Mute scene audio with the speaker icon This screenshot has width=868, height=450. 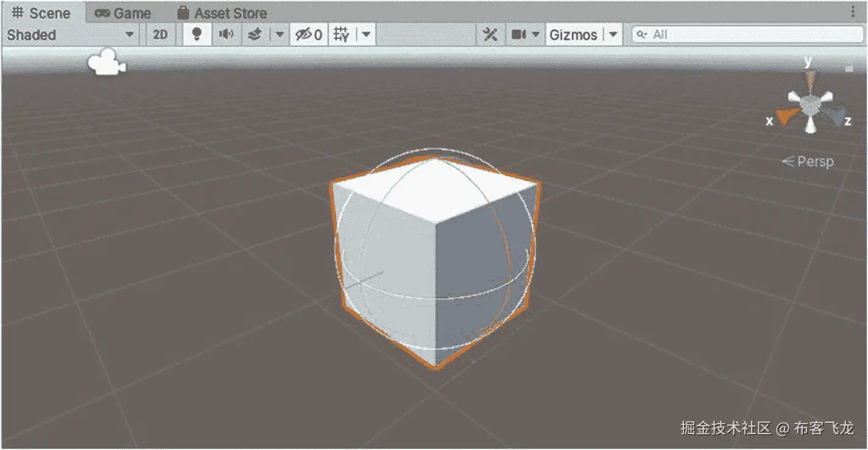point(225,35)
